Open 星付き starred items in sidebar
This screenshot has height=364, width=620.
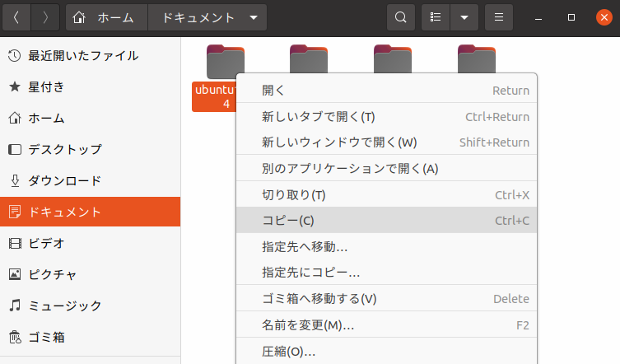(x=46, y=87)
